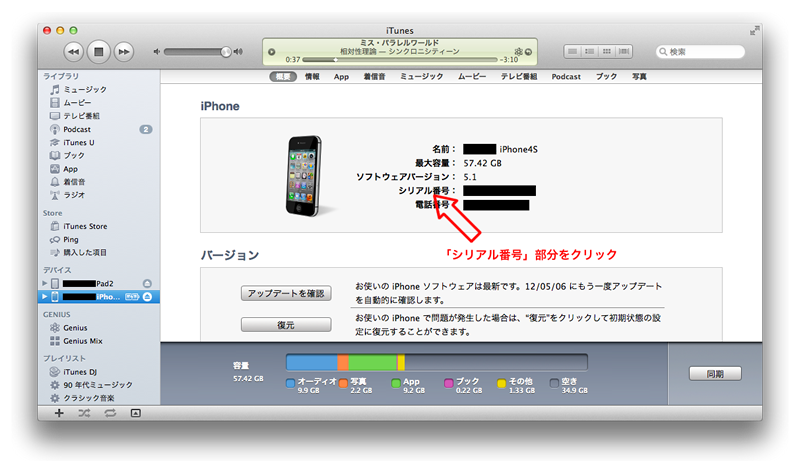Click the previous track rewind button
The height and width of the screenshot is (473, 800).
point(73,52)
